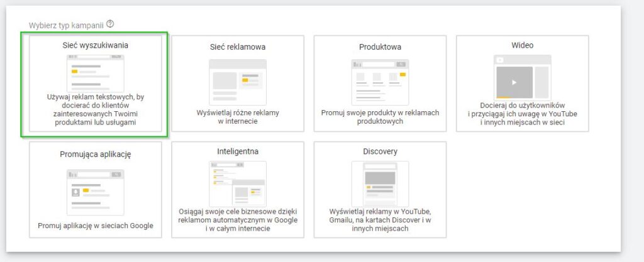Click the Sieć reklamowa display ad illustration

(238, 82)
